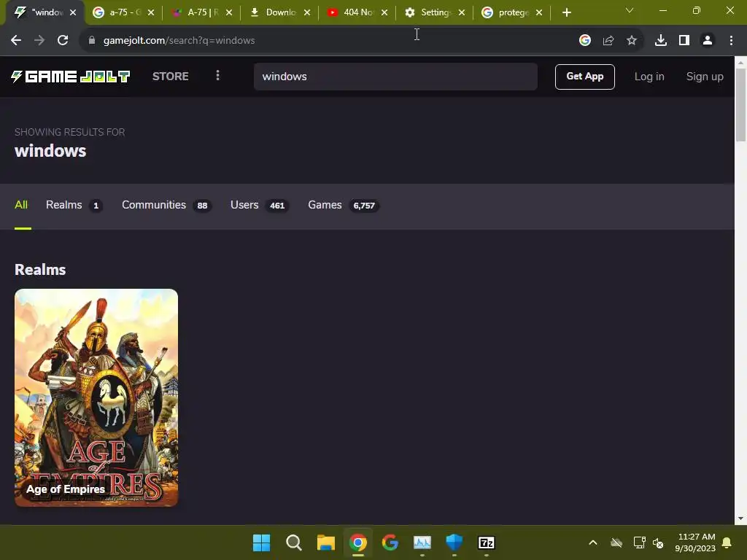Toggle Chrome side panel icon
The image size is (747, 560).
coord(684,41)
